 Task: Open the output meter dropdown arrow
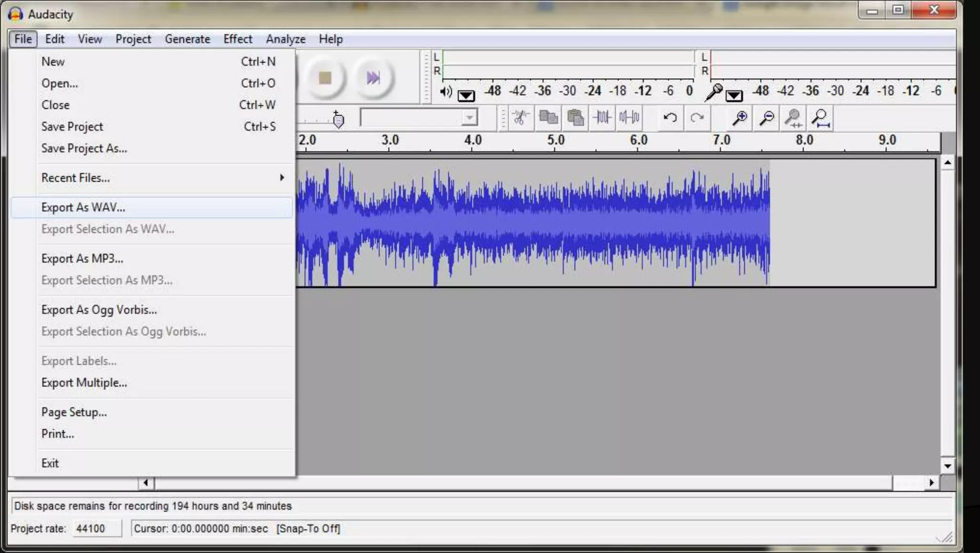click(x=466, y=96)
